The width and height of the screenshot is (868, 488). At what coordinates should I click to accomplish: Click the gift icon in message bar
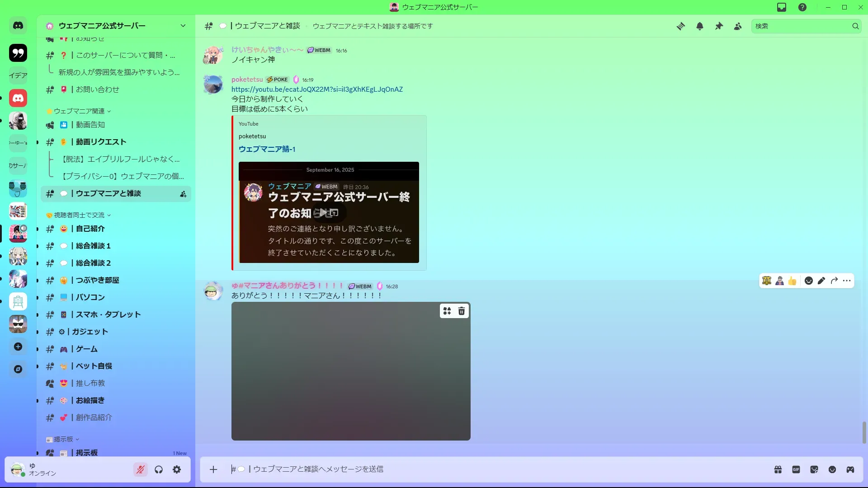pyautogui.click(x=778, y=469)
